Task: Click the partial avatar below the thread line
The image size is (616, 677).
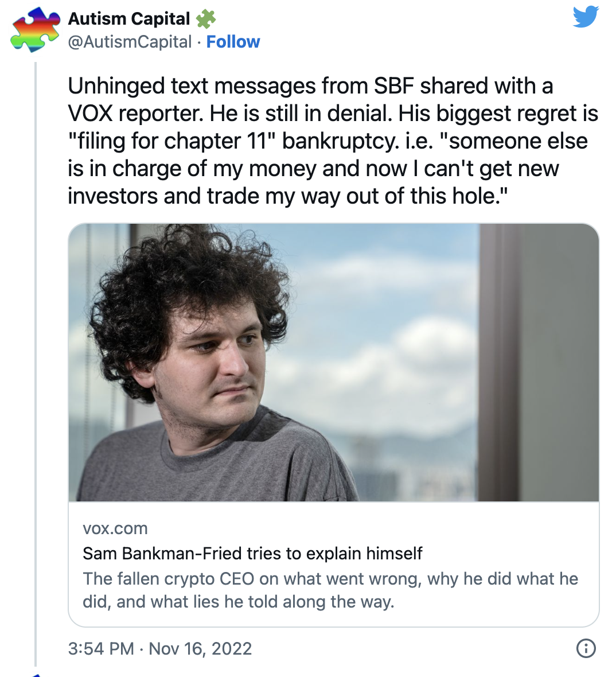Action: click(36, 675)
